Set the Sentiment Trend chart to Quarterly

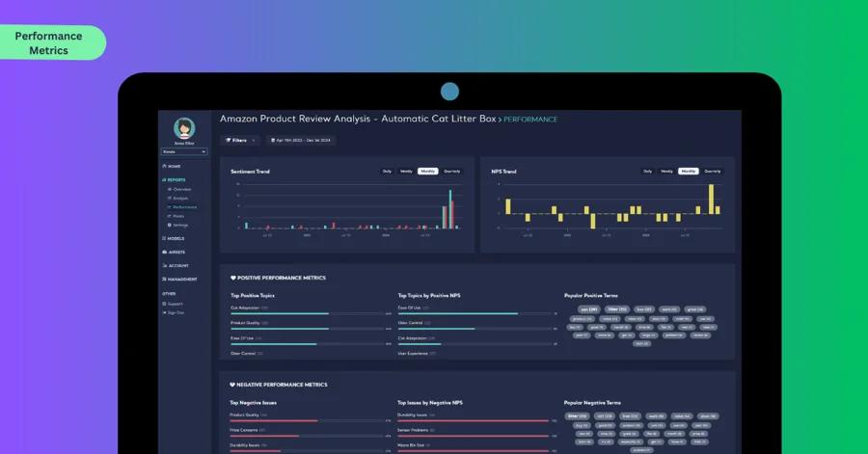point(451,172)
